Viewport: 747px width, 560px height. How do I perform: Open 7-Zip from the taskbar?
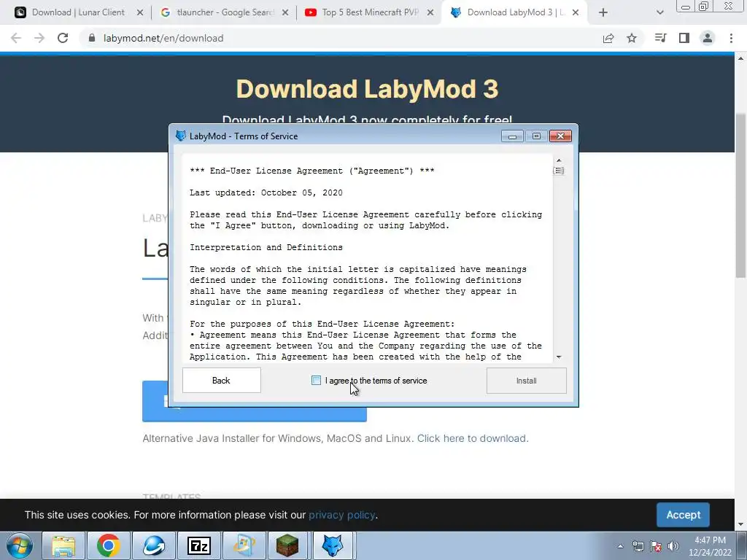tap(198, 545)
